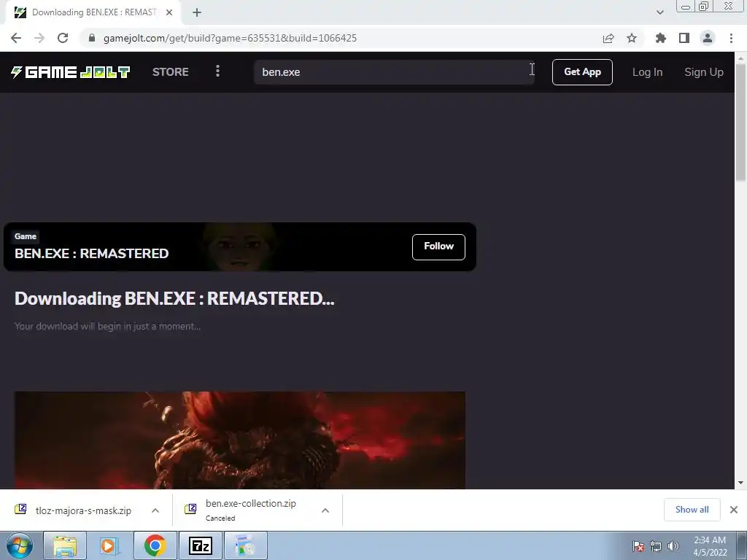Click the 'Your download will begin' text
This screenshot has height=560, width=747.
(x=108, y=326)
